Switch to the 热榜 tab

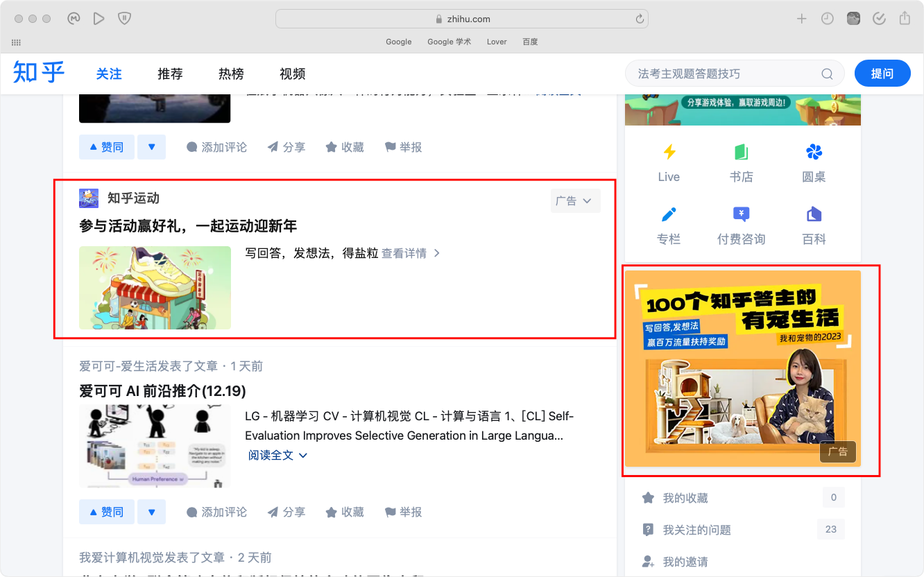click(231, 74)
